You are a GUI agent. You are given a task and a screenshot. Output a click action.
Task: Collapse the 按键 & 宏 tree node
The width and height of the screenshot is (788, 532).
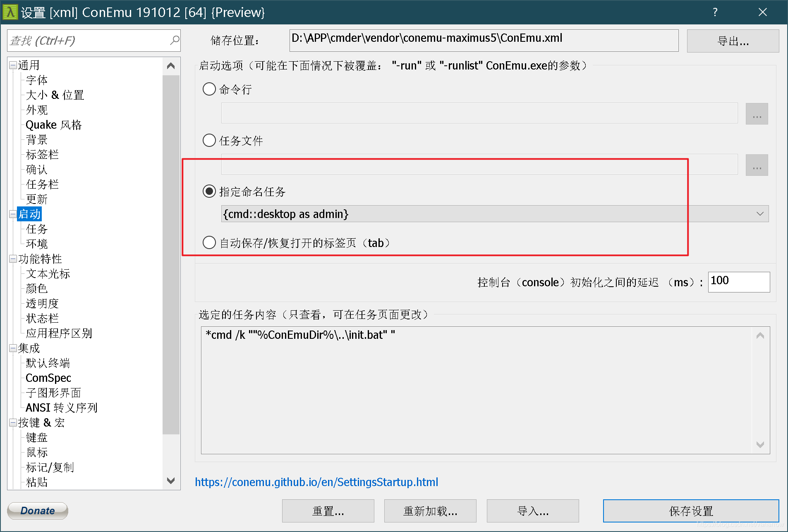point(13,422)
